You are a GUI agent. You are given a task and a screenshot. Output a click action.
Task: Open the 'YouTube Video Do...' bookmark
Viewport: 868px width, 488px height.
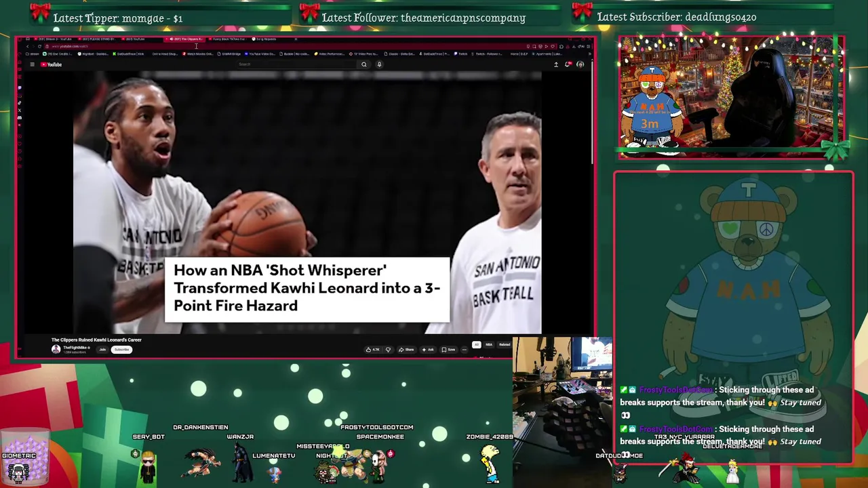click(x=259, y=54)
